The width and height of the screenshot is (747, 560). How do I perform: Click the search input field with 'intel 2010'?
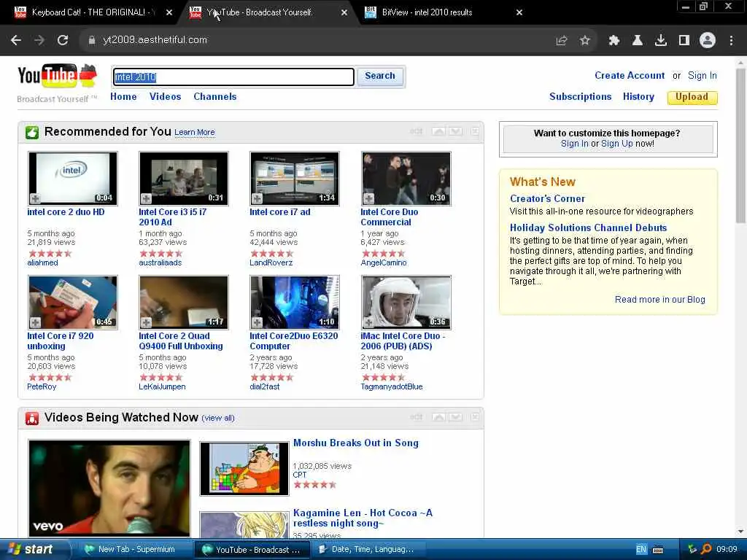pos(233,77)
